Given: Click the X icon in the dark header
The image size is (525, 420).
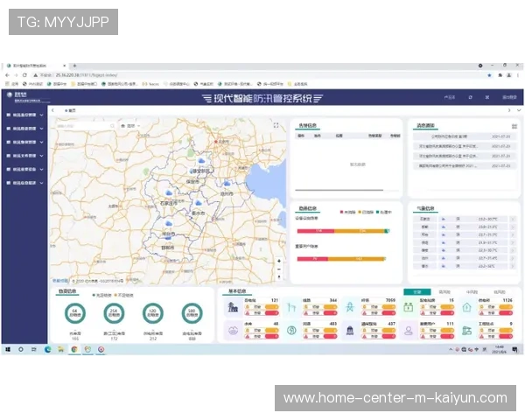Looking at the screenshot, I should [487, 97].
